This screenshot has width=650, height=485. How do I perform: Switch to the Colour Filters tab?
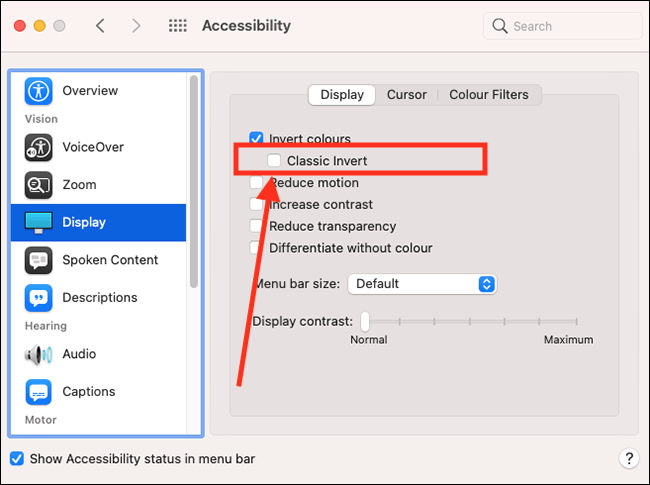pos(488,95)
